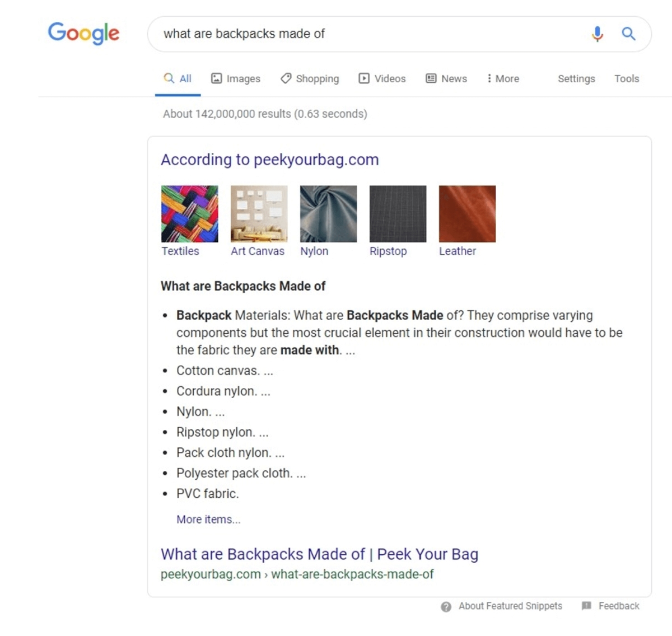This screenshot has width=672, height=636.
Task: Go to the News tab
Action: click(446, 78)
